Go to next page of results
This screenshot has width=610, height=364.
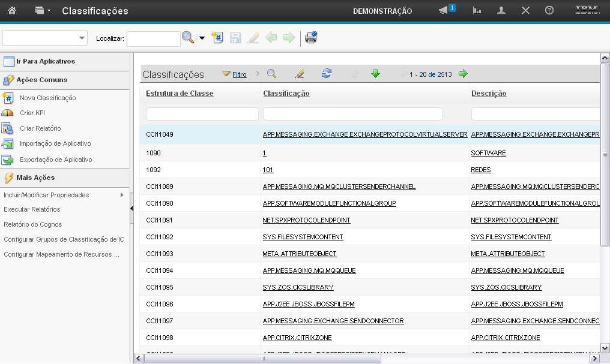[x=463, y=74]
